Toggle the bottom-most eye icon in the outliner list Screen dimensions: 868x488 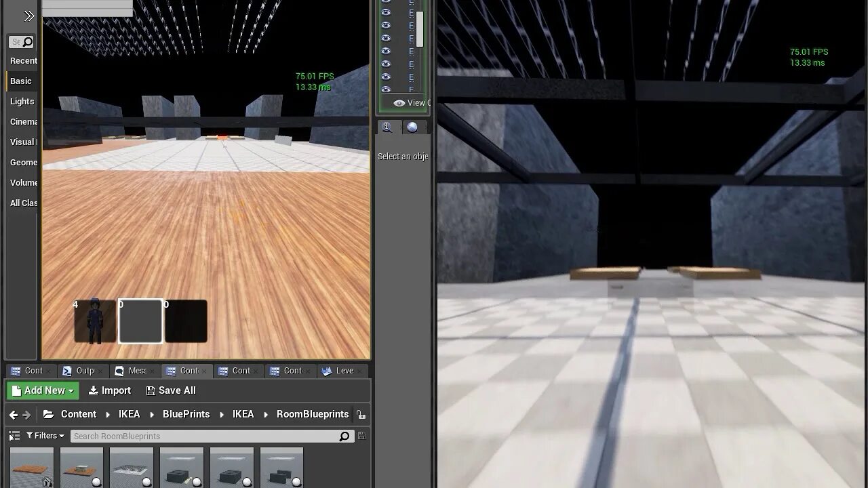tap(386, 89)
